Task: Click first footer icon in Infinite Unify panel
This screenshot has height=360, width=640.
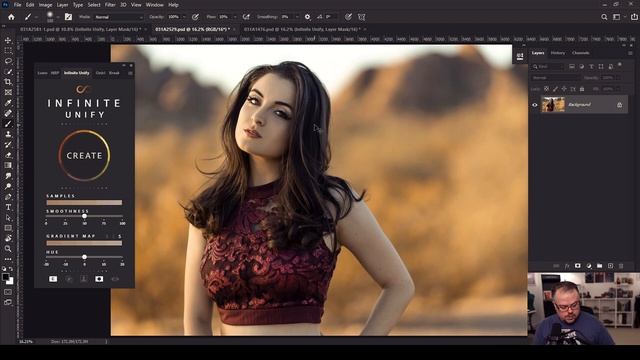Action: point(53,279)
